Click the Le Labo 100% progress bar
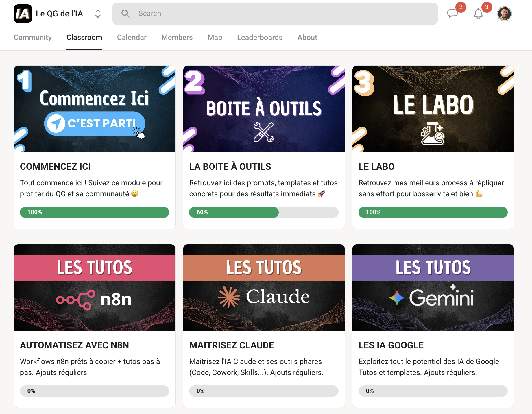 click(x=433, y=212)
